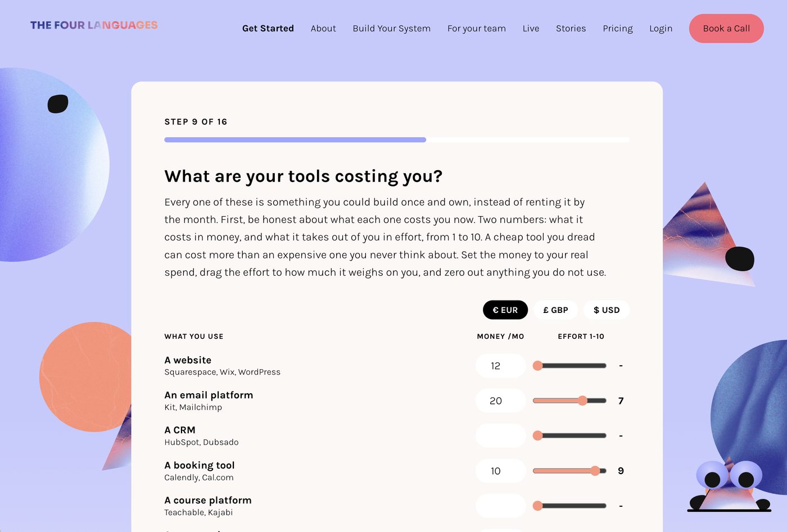Viewport: 787px width, 532px height.
Task: Open the For your team page
Action: click(x=477, y=29)
